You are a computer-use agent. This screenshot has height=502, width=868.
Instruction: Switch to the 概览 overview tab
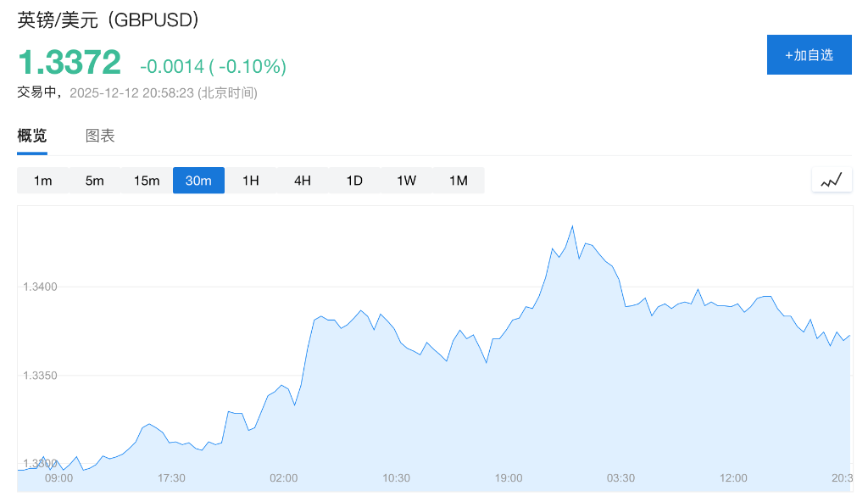click(32, 136)
